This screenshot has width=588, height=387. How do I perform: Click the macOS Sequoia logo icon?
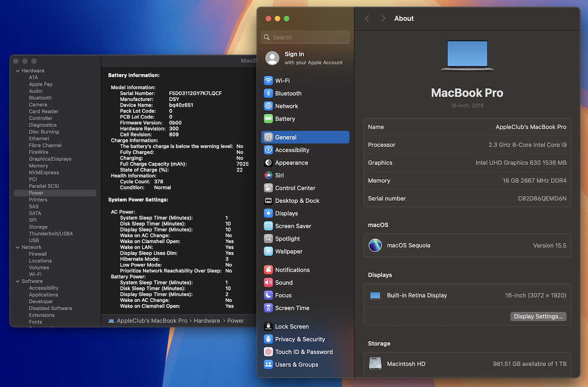375,245
